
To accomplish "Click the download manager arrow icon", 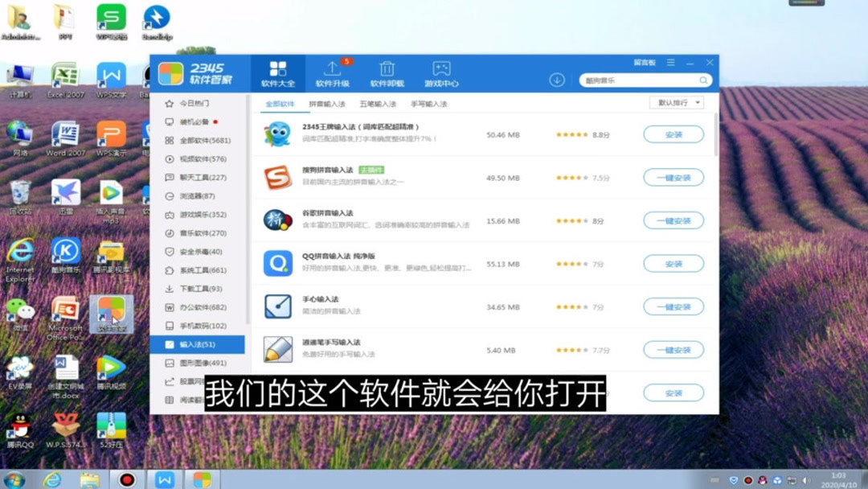I will pos(556,80).
